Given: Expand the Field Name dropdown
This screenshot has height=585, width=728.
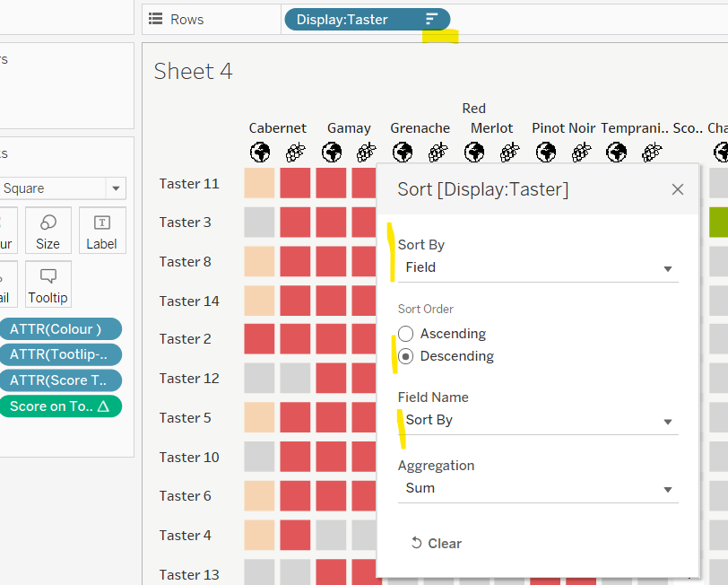Looking at the screenshot, I should point(538,420).
